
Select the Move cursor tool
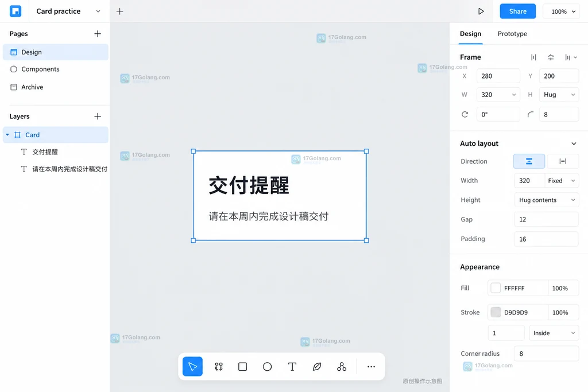pyautogui.click(x=192, y=367)
